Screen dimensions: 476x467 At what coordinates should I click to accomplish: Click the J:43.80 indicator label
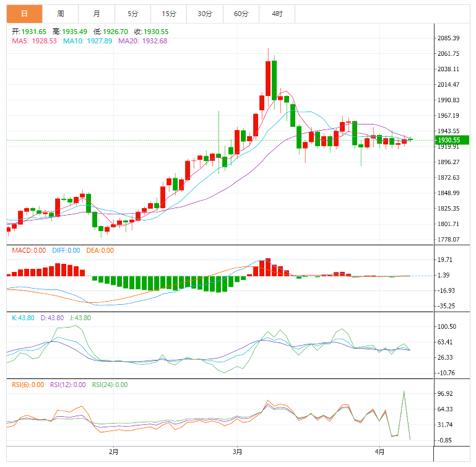point(80,318)
